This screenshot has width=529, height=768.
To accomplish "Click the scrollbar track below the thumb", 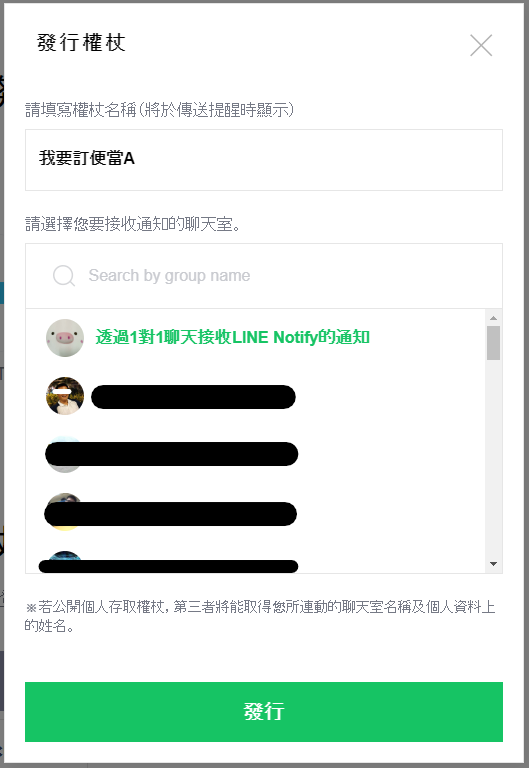I will pos(493,458).
